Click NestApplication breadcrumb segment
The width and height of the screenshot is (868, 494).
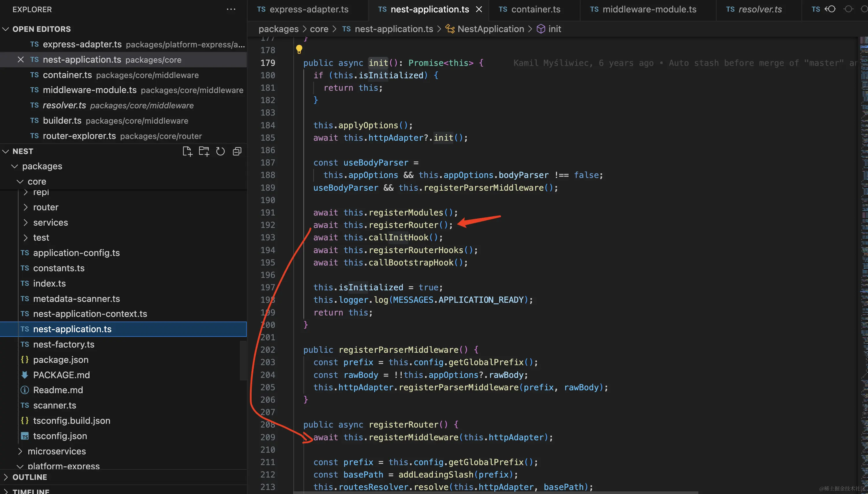[x=491, y=29]
